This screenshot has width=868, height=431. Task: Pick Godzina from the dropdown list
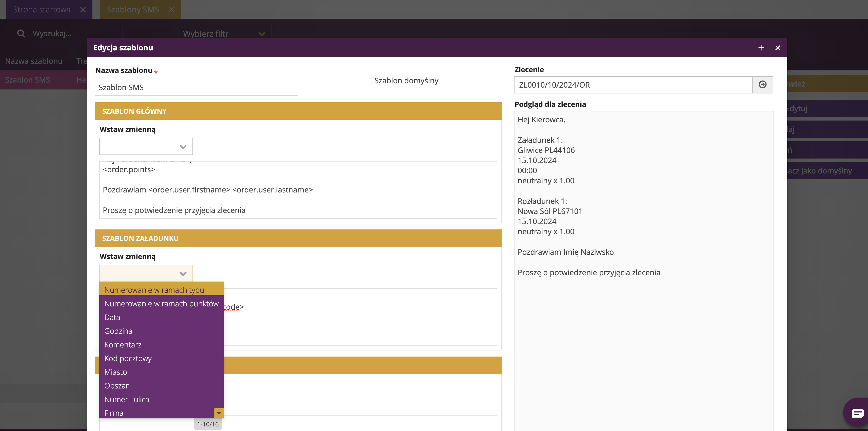click(118, 331)
